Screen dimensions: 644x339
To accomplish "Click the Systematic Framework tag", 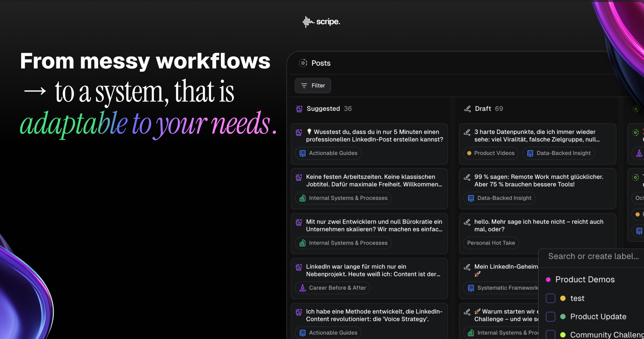I will click(501, 288).
